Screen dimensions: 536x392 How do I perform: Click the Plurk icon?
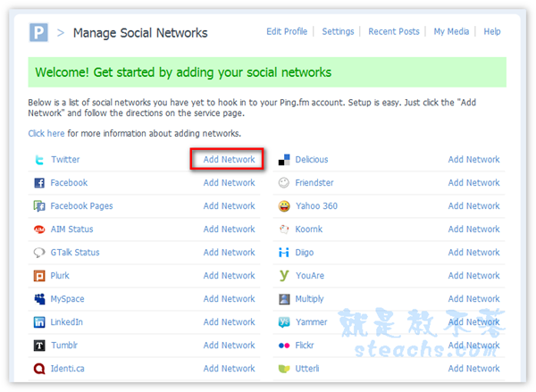[39, 276]
